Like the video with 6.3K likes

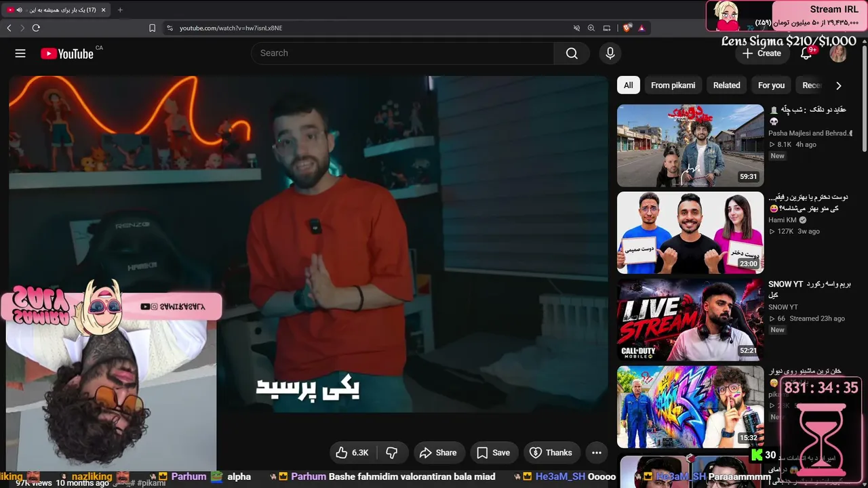pos(353,453)
